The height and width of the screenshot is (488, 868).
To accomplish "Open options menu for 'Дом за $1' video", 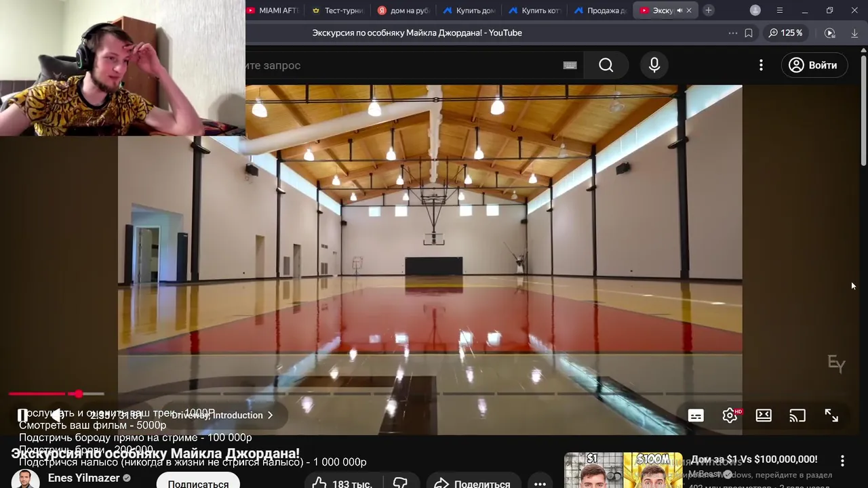I will tap(842, 461).
